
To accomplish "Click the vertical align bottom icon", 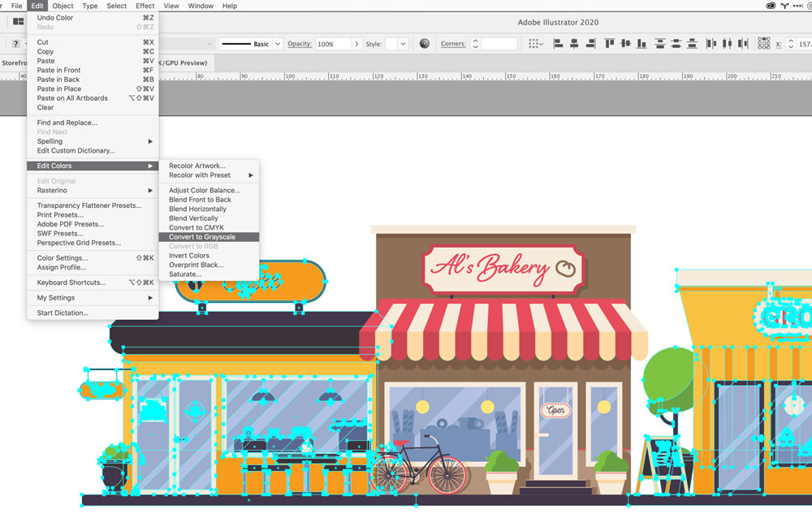I will coord(641,44).
